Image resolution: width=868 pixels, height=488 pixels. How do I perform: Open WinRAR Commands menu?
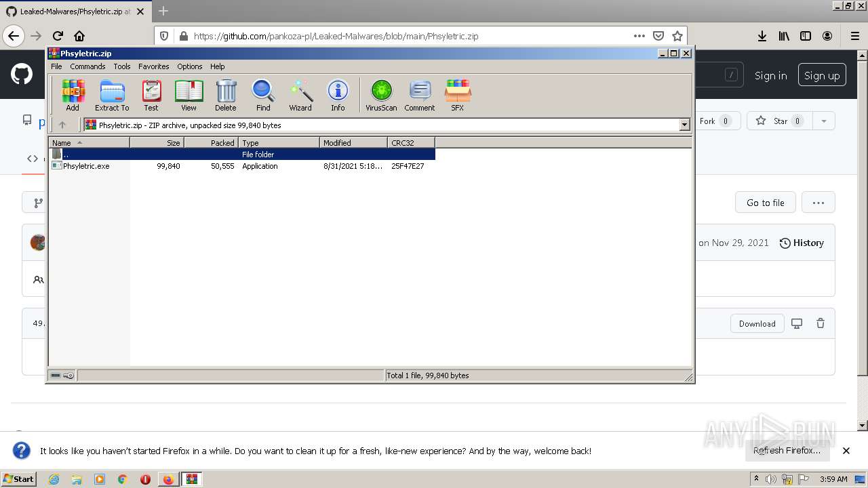pos(87,66)
